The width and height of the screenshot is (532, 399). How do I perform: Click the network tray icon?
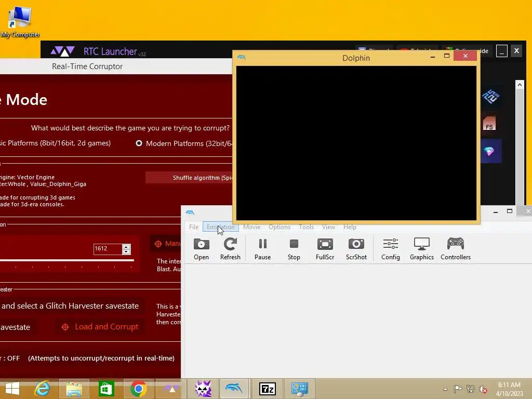coord(471,389)
